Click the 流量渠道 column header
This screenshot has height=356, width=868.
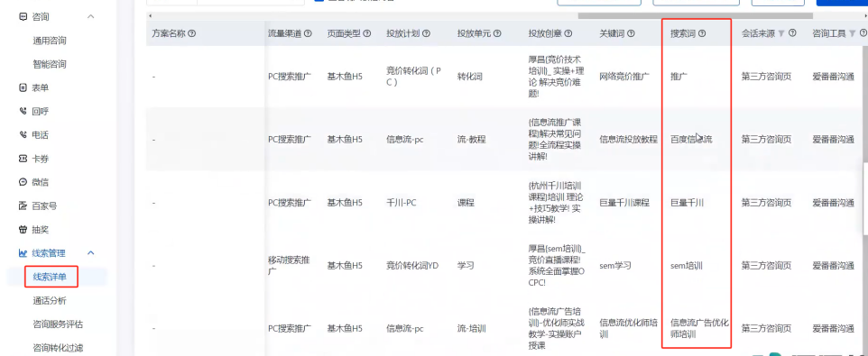click(285, 33)
